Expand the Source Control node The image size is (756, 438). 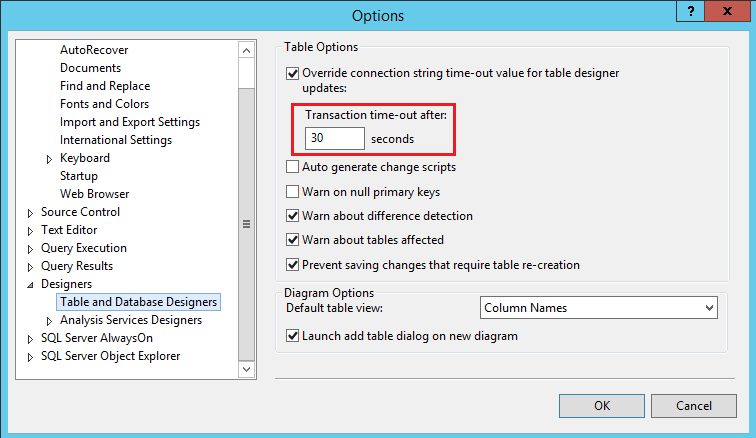point(31,212)
